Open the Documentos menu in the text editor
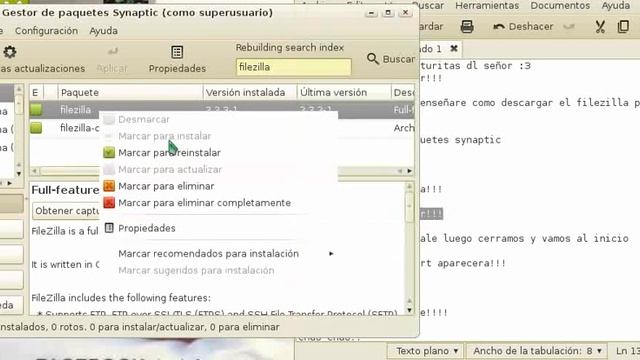Image resolution: width=640 pixels, height=360 pixels. pos(560,6)
